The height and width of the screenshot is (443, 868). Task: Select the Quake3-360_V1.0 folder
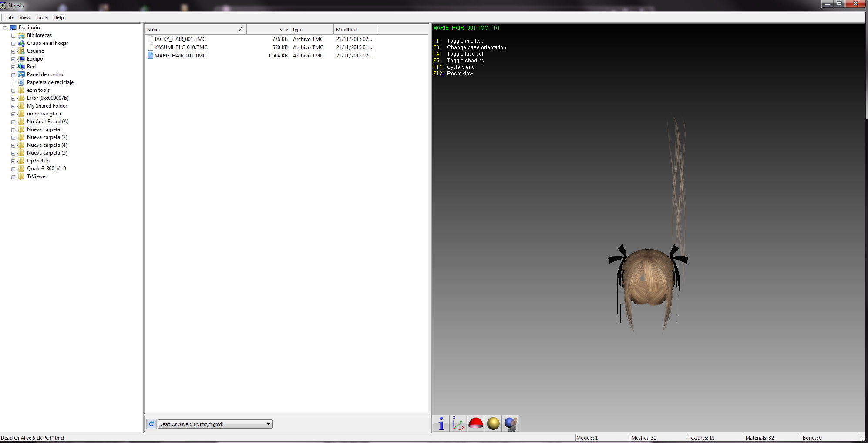coord(46,169)
